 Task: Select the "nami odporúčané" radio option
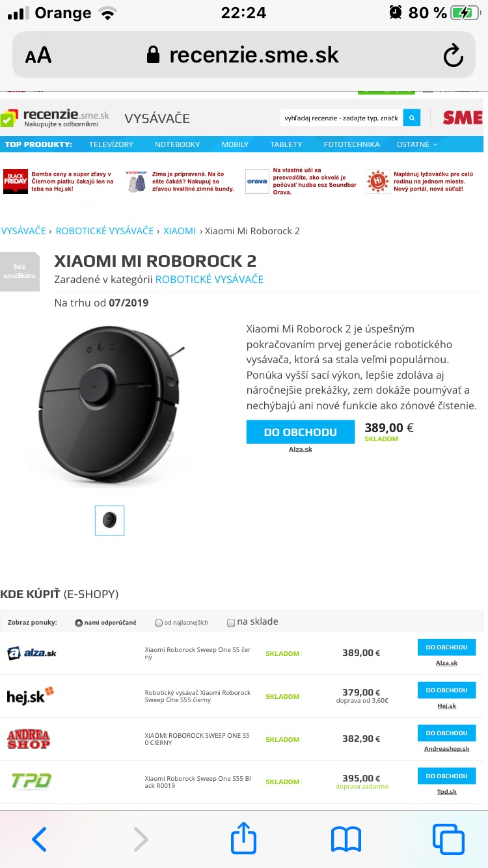[x=79, y=623]
